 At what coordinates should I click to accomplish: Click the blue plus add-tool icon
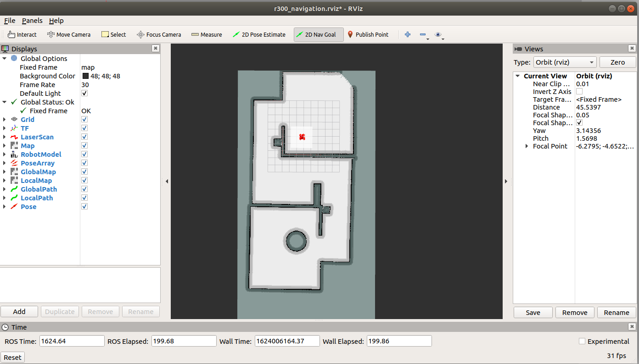(x=407, y=34)
